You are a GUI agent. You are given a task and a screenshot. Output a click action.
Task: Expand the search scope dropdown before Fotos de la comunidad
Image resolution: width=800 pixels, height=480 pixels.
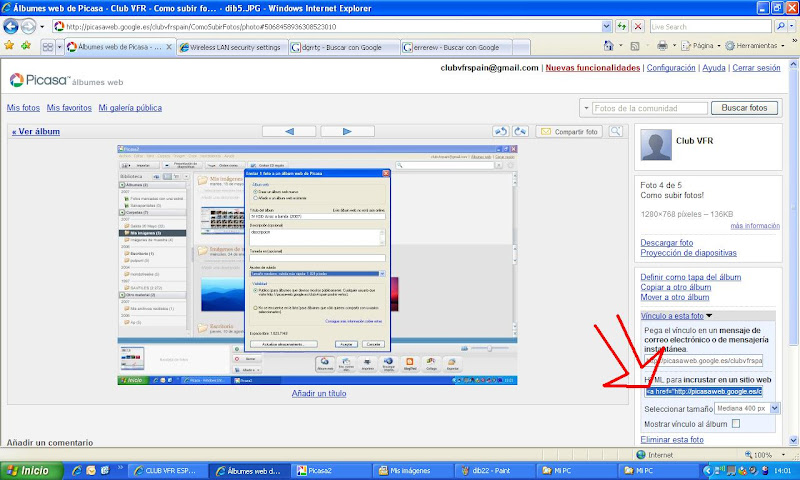pyautogui.click(x=586, y=108)
